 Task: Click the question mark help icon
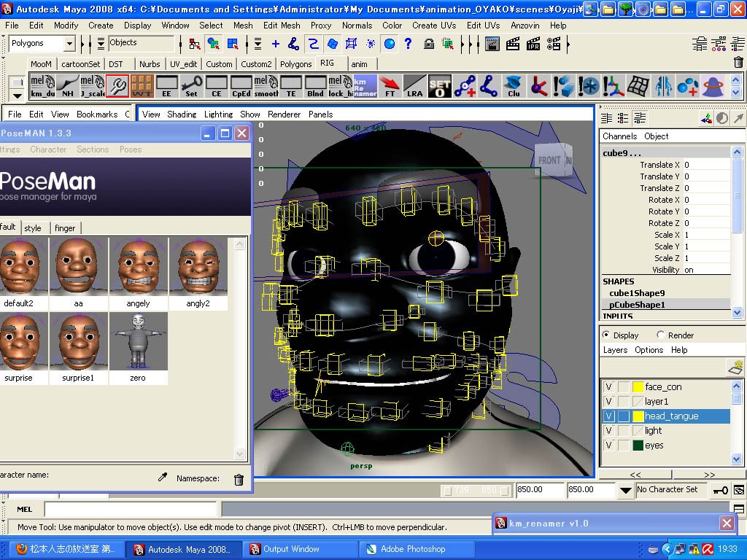409,44
